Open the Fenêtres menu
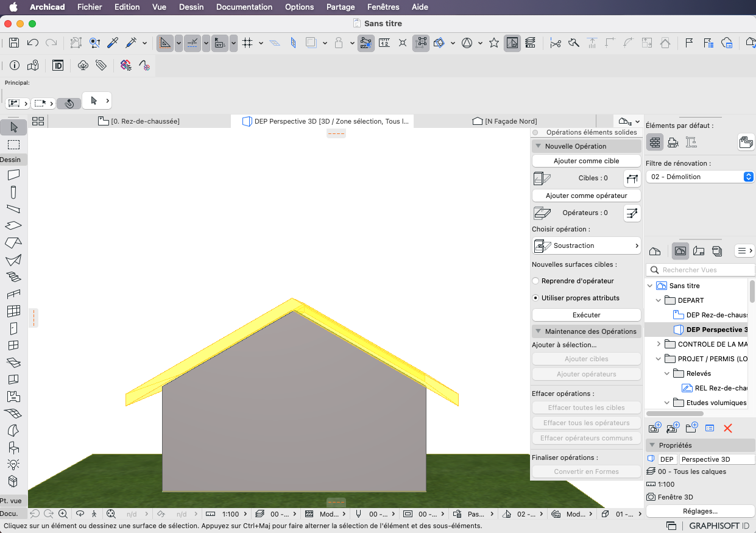This screenshot has height=533, width=756. coord(384,7)
